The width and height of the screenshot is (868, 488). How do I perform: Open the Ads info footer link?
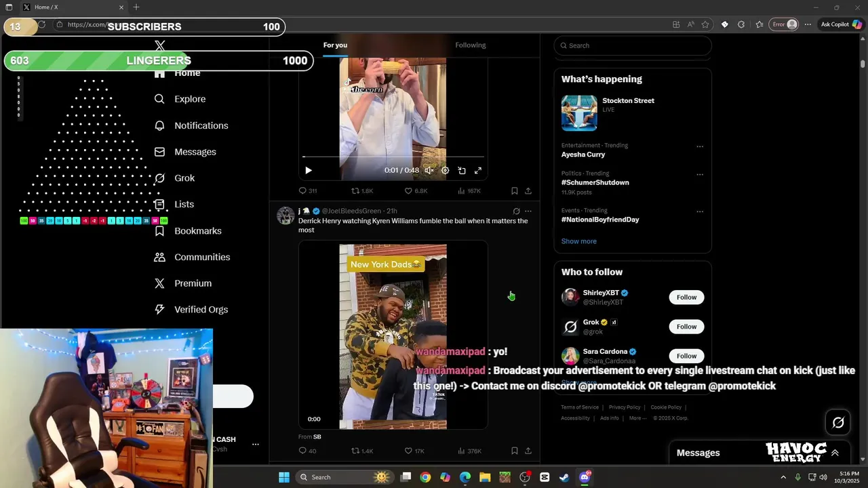tap(610, 418)
